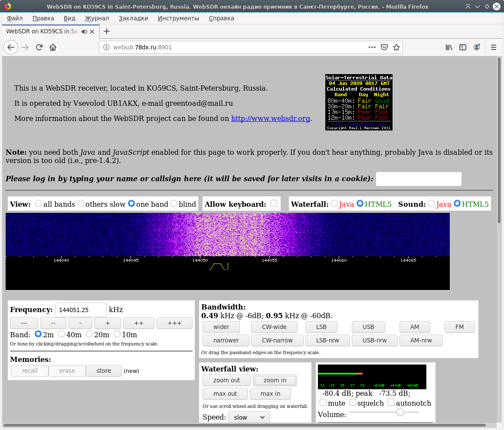Click the Volume slider handle
This screenshot has height=430, width=504.
click(x=400, y=412)
